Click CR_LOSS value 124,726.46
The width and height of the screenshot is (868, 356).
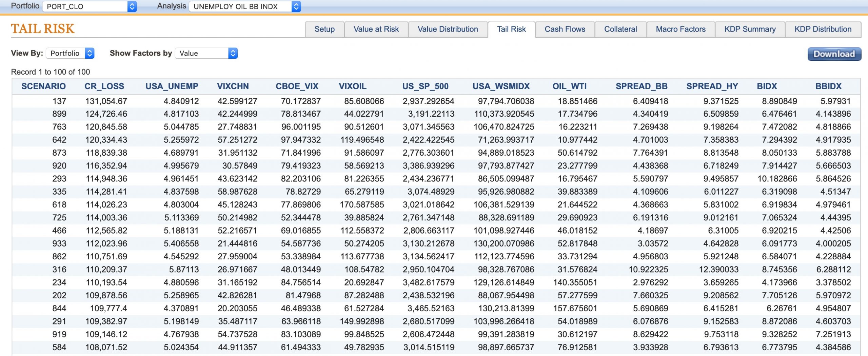point(106,114)
